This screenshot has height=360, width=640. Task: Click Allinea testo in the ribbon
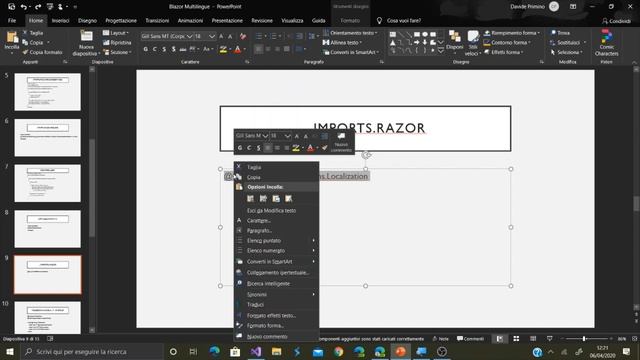point(342,42)
